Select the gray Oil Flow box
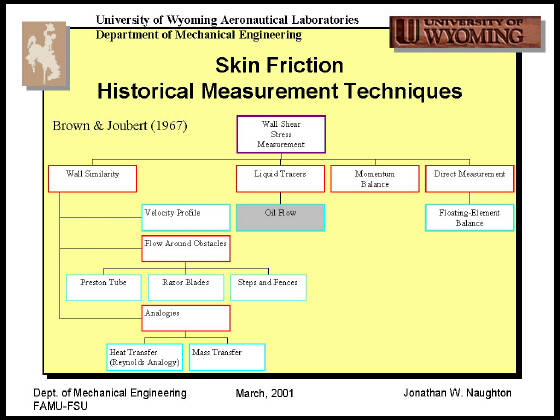This screenshot has width=560, height=420. click(280, 218)
